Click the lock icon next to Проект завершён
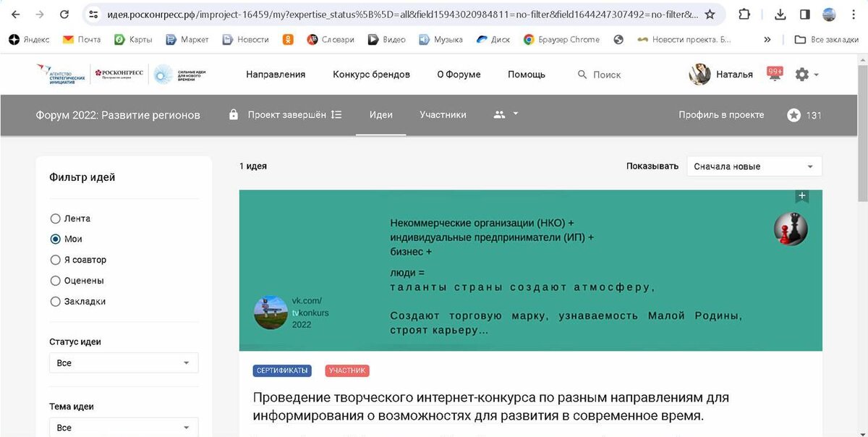 [x=233, y=114]
